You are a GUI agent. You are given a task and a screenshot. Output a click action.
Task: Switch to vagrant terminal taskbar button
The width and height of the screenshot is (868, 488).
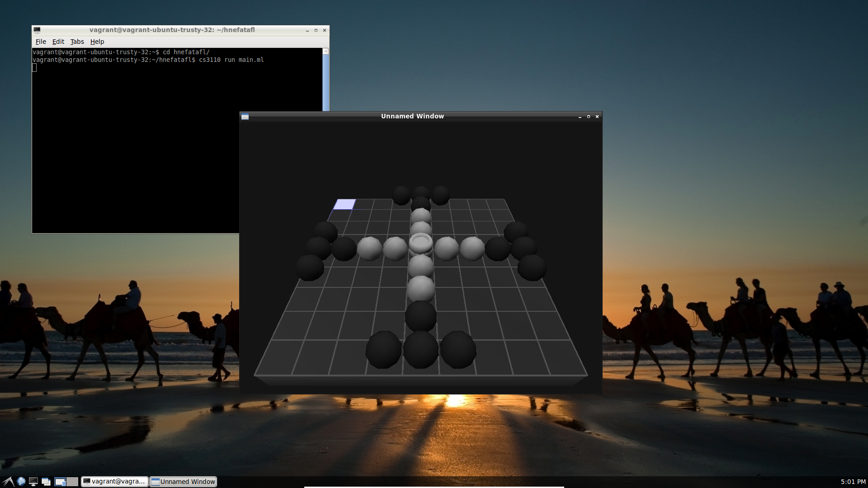[x=115, y=482]
